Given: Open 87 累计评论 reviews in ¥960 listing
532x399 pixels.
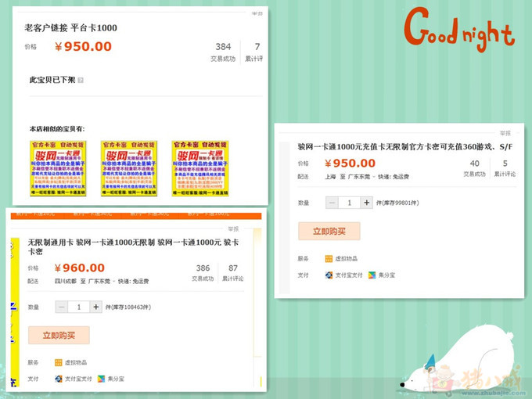Looking at the screenshot, I should [x=233, y=272].
